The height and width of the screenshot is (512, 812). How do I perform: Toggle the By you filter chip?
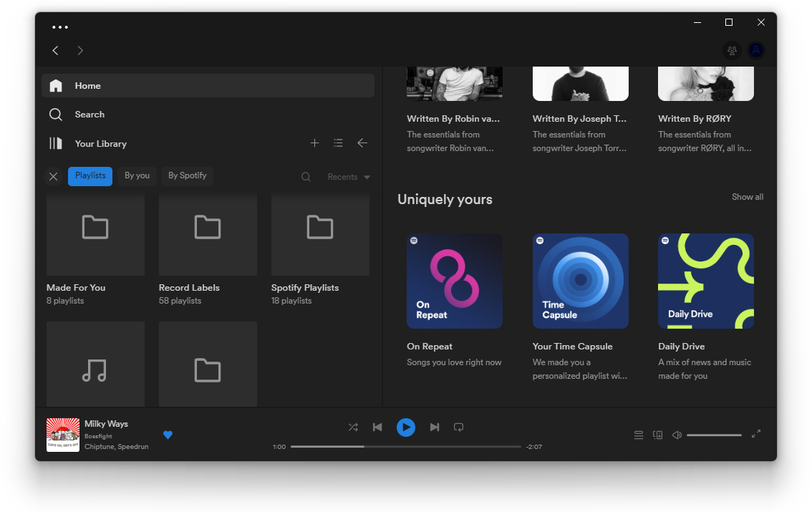point(137,176)
